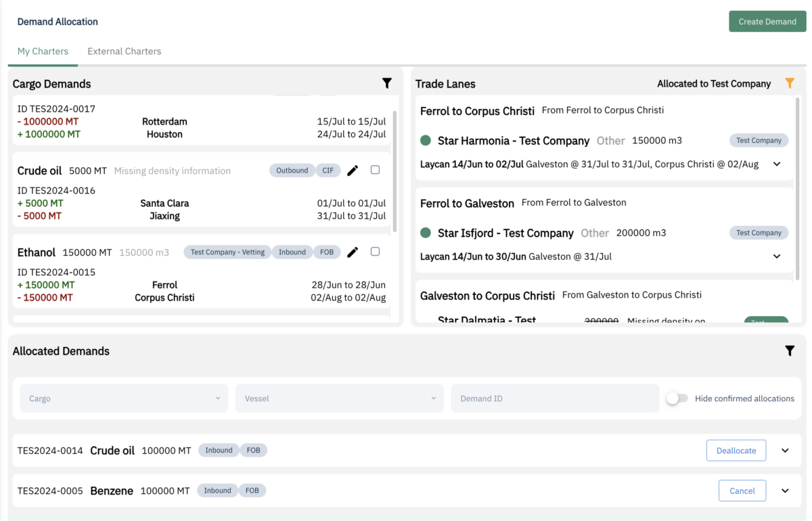This screenshot has width=812, height=521.
Task: Select the Crude oil demand checkbox
Action: [376, 170]
